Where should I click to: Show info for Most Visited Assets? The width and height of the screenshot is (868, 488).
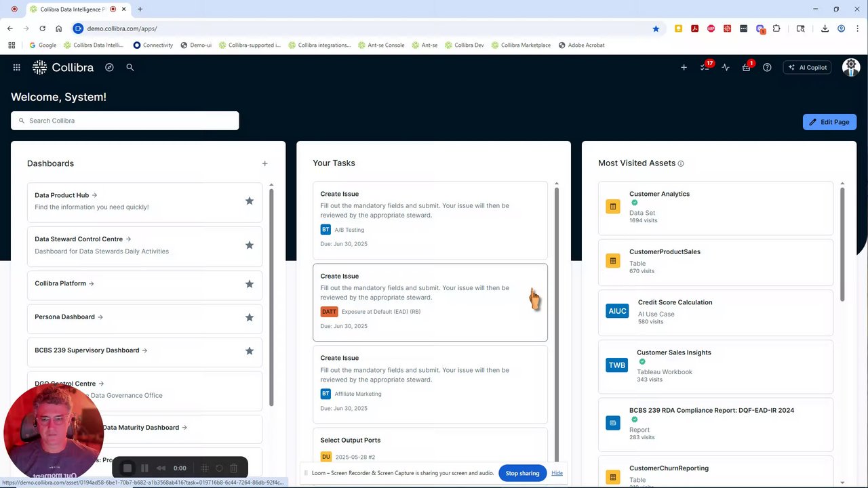[x=681, y=163]
